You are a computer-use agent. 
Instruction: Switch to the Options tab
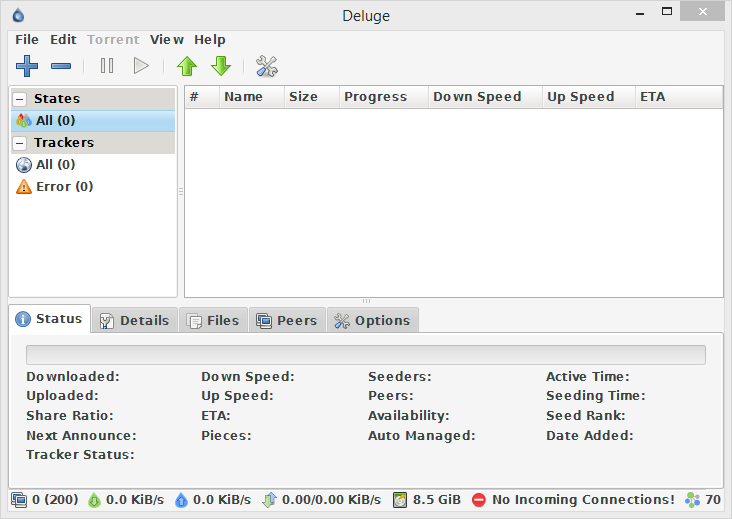tap(373, 320)
